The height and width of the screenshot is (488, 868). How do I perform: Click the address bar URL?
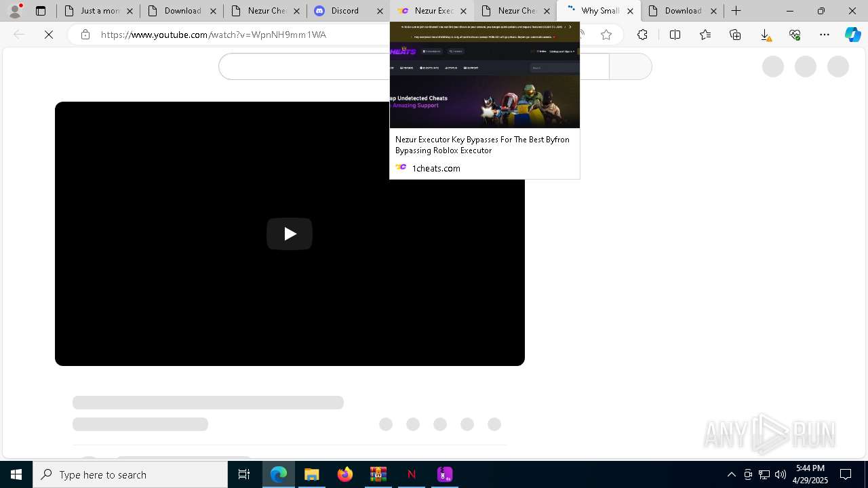214,35
